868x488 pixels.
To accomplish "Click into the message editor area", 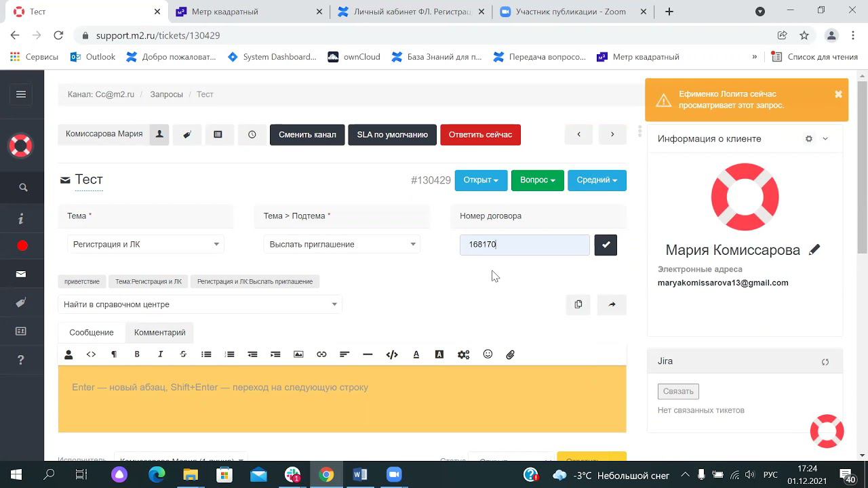I will [342, 399].
